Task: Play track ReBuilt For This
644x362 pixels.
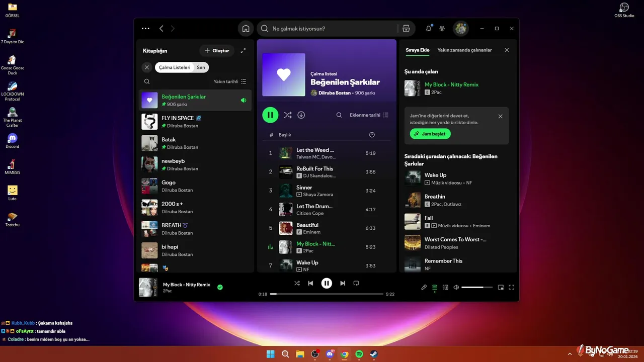Action: (x=326, y=172)
